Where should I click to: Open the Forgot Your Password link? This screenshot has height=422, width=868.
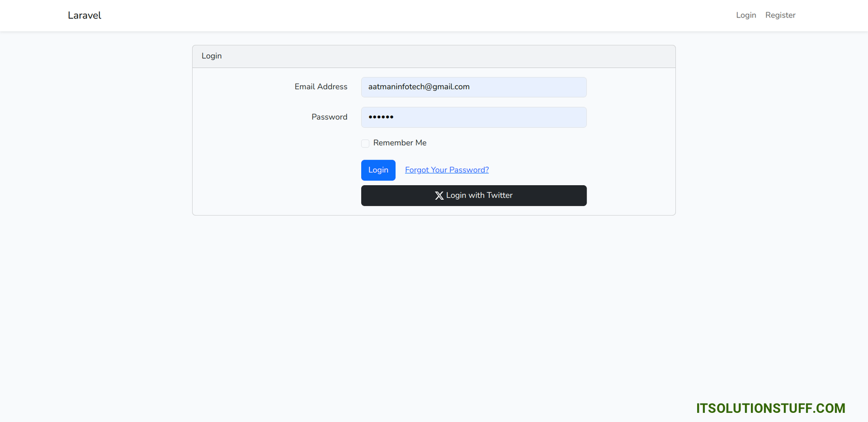(446, 170)
